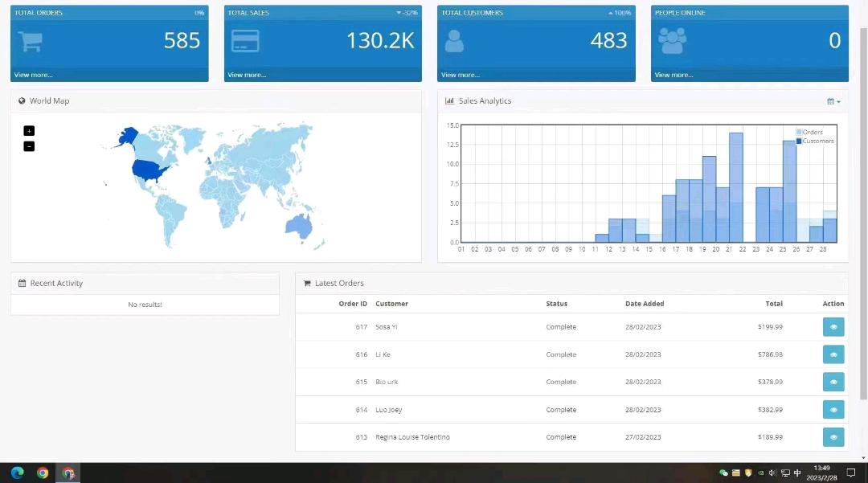868x483 pixels.
Task: Open View more under Total Customers
Action: click(461, 75)
